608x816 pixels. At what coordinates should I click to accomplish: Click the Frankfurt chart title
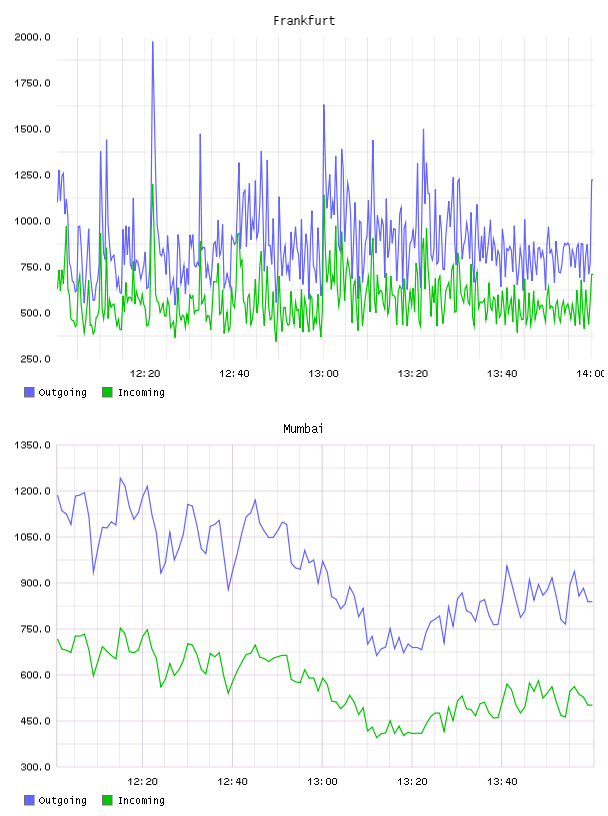[304, 21]
